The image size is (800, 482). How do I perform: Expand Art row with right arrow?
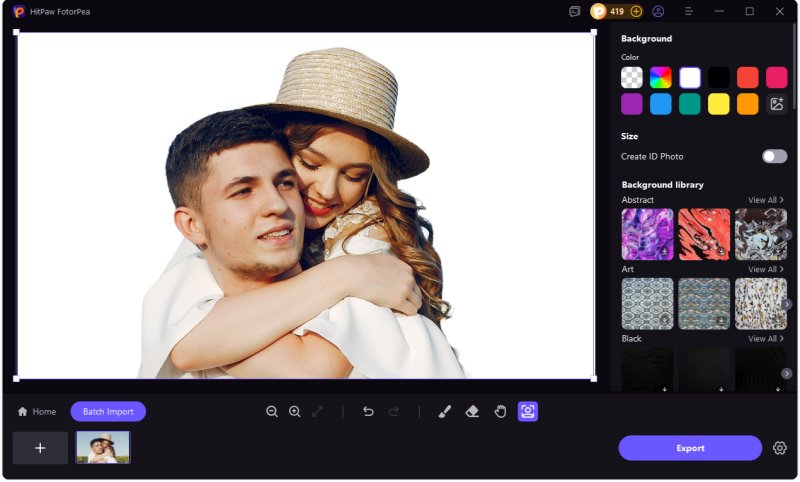[x=787, y=304]
